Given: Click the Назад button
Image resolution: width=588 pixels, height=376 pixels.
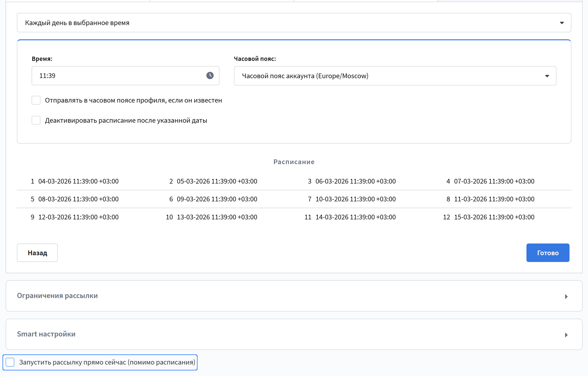Looking at the screenshot, I should pos(37,253).
